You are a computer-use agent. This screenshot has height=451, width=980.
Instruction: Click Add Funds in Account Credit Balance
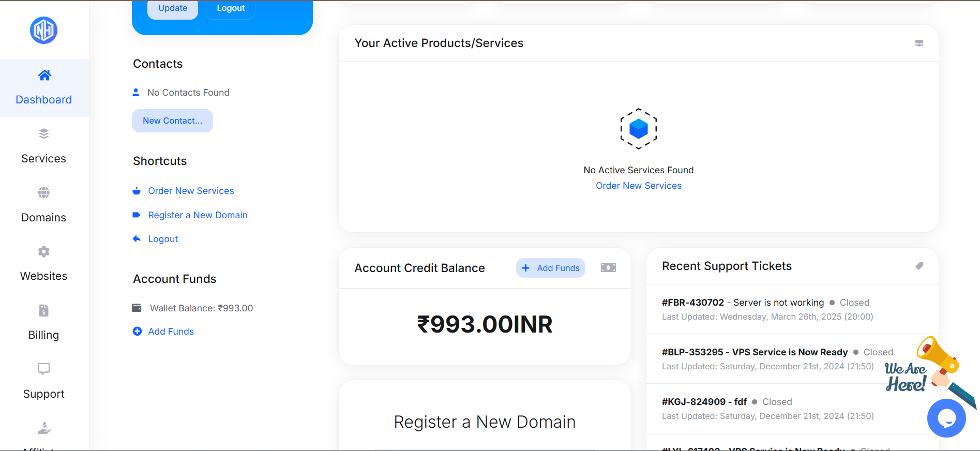pyautogui.click(x=551, y=268)
